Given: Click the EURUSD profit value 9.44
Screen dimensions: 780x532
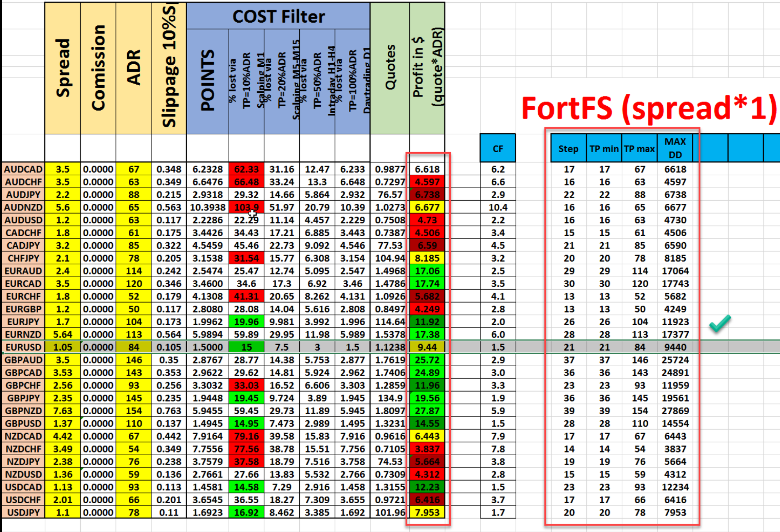Looking at the screenshot, I should 428,347.
